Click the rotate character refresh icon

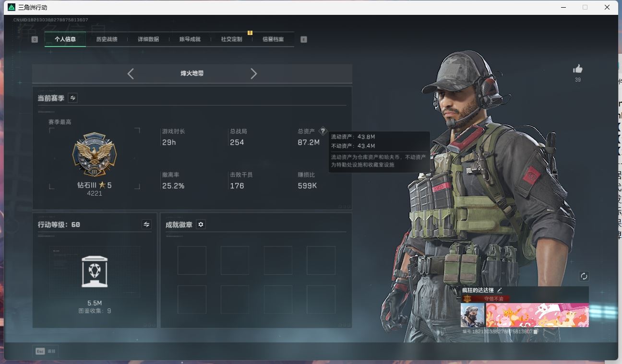pyautogui.click(x=584, y=276)
